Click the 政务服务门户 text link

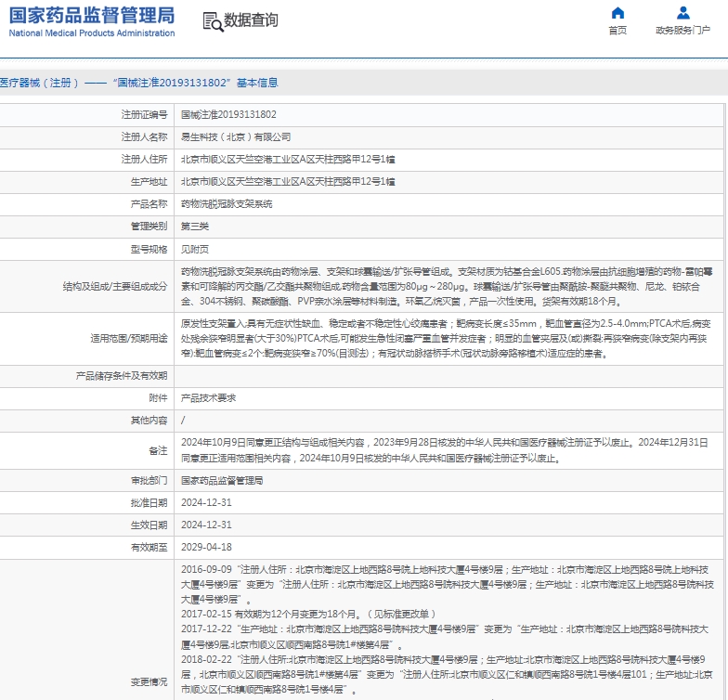click(x=683, y=30)
